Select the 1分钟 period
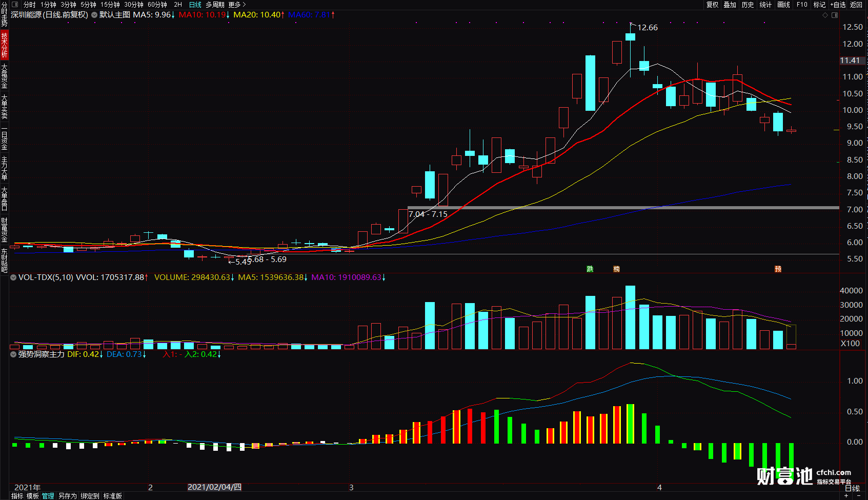 [48, 5]
